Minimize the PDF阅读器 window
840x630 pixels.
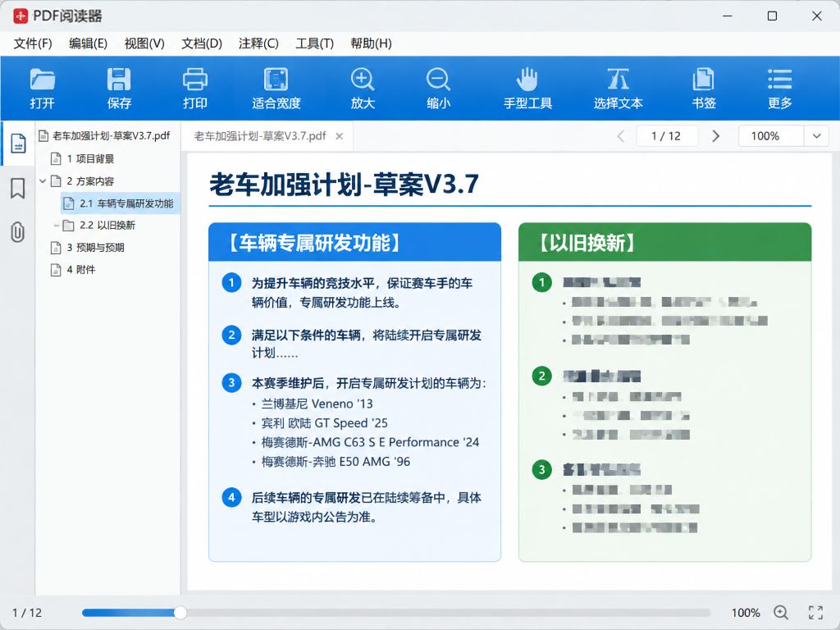(728, 16)
